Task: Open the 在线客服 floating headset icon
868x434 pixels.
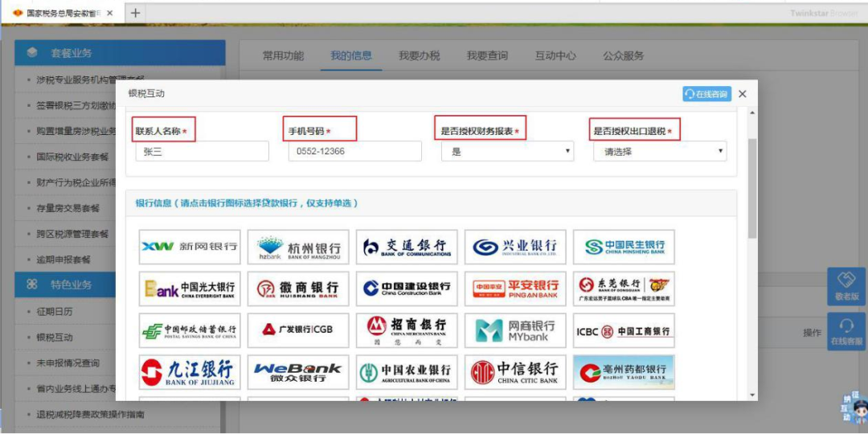Action: [x=846, y=332]
